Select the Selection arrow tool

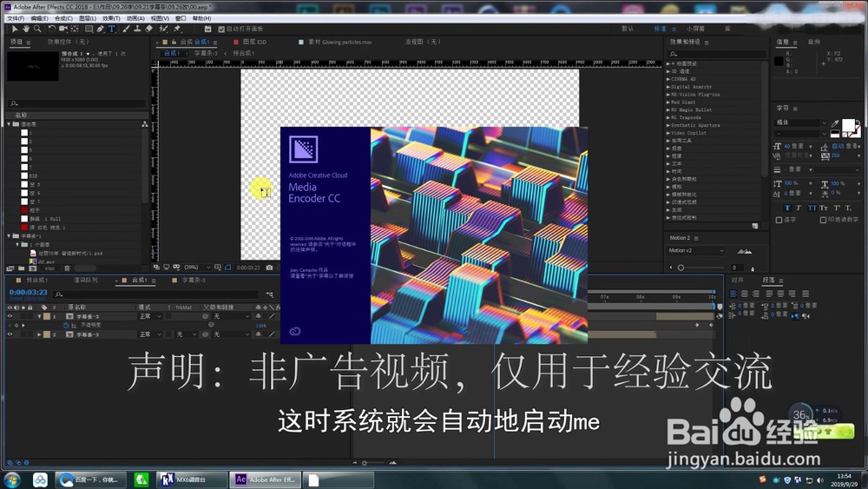click(x=15, y=29)
